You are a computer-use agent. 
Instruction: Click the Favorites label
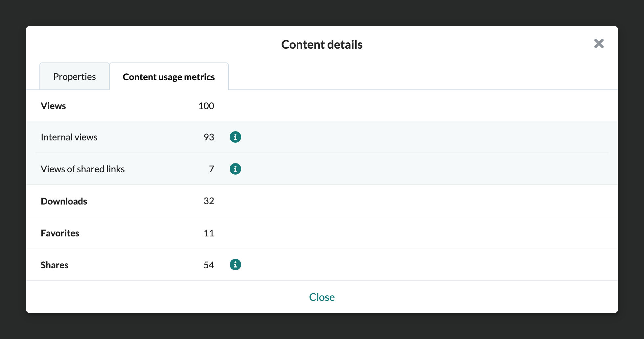click(60, 233)
